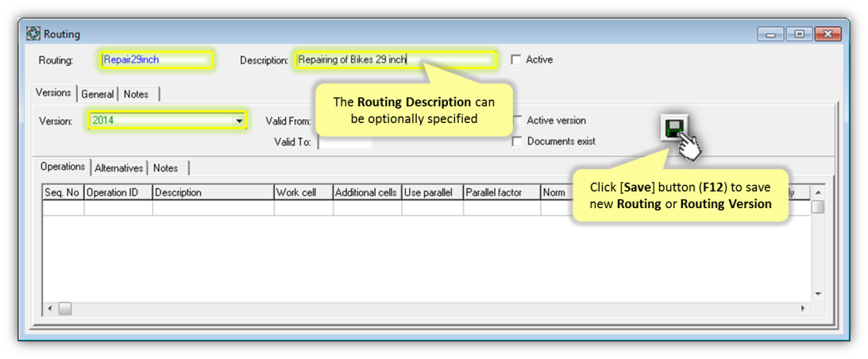This screenshot has height=359, width=868.
Task: Select the Versions tab
Action: [x=53, y=93]
